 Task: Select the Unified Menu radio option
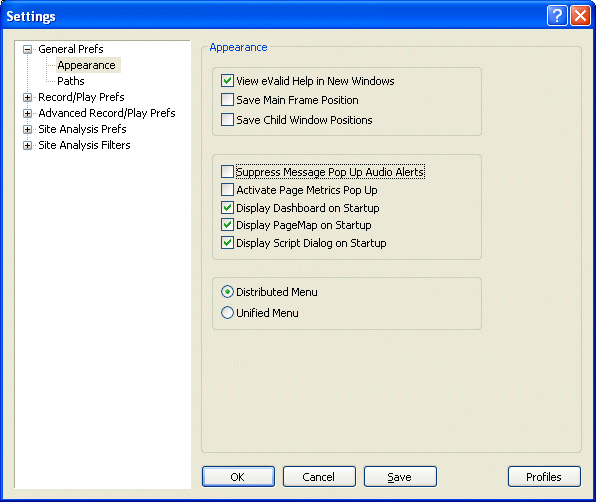click(x=227, y=313)
